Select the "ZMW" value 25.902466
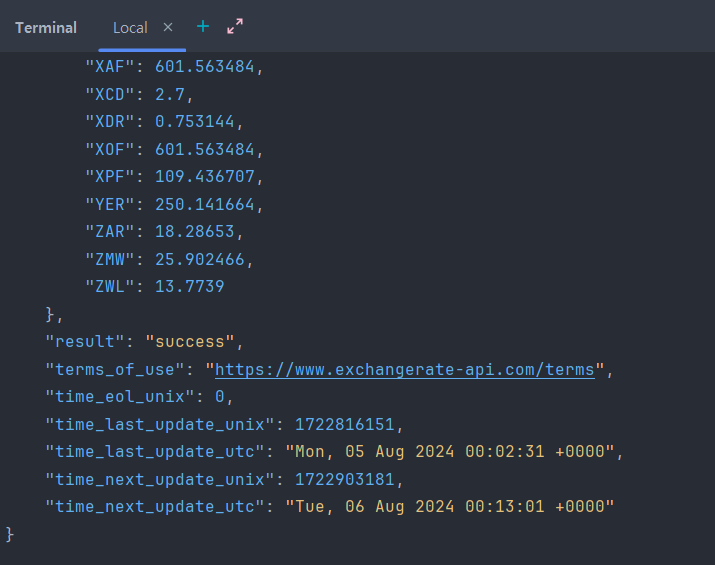Screen dimensions: 715x565 click(200, 259)
